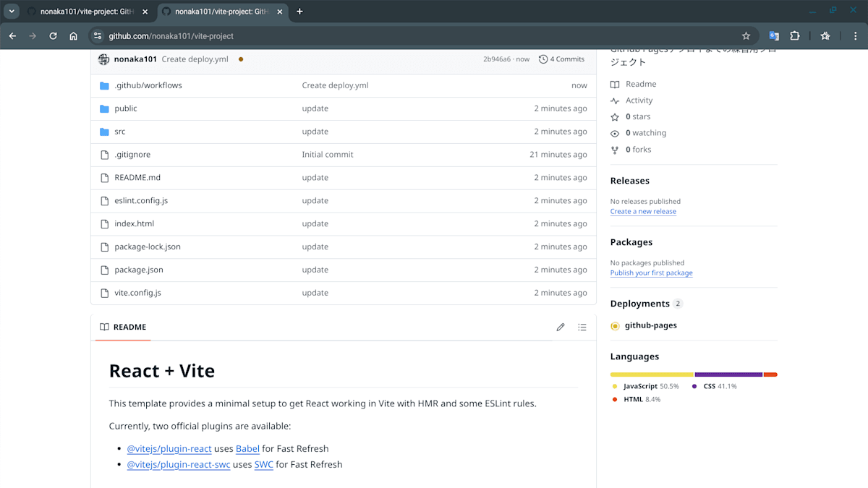Click the file icon beside index.html
The height and width of the screenshot is (488, 868).
pos(104,224)
